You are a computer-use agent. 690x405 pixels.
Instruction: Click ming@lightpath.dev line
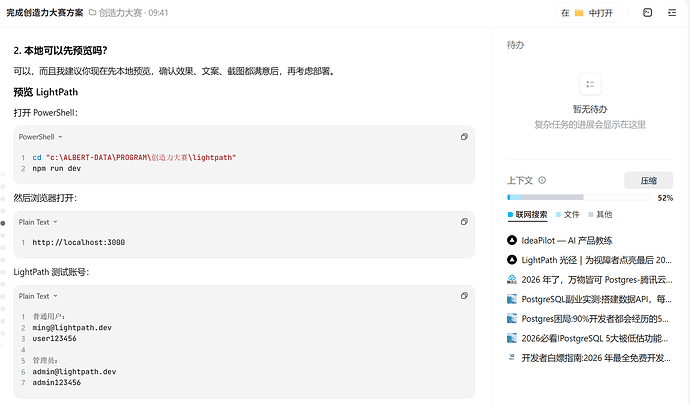(x=72, y=328)
